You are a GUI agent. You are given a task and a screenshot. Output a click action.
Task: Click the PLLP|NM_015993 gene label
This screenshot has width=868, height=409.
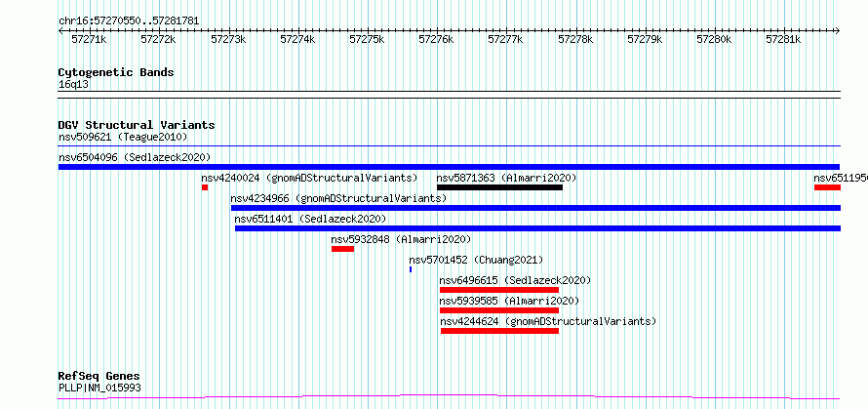99,388
